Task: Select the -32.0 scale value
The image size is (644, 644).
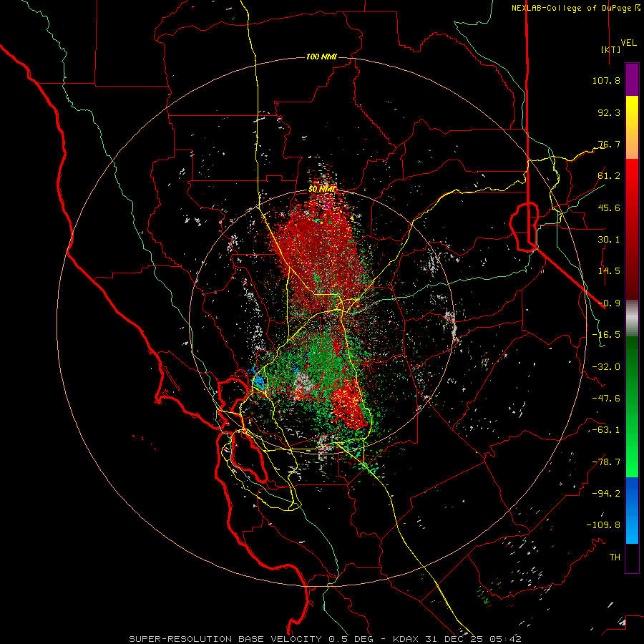Action: pos(606,367)
